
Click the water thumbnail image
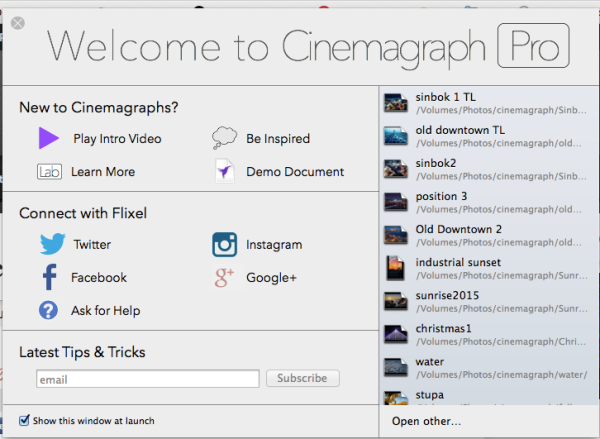[396, 367]
